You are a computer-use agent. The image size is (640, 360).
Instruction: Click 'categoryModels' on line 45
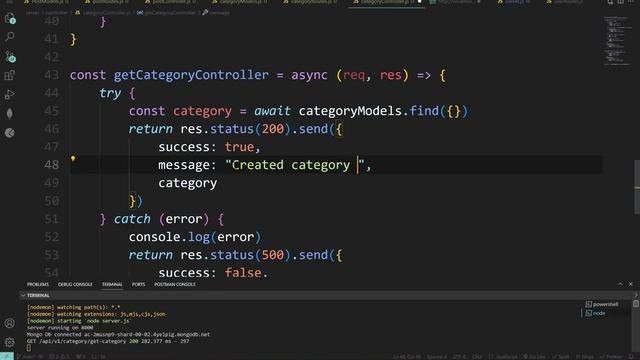[x=350, y=111]
